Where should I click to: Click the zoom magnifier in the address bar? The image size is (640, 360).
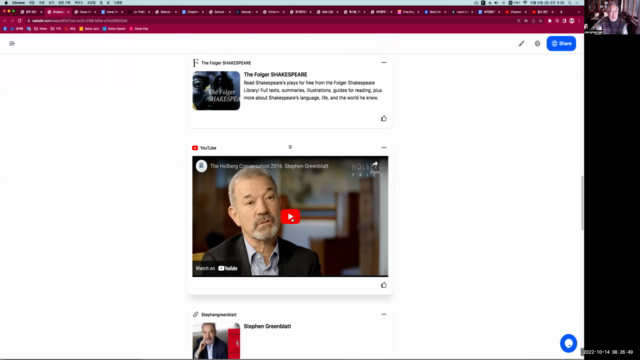pos(518,20)
